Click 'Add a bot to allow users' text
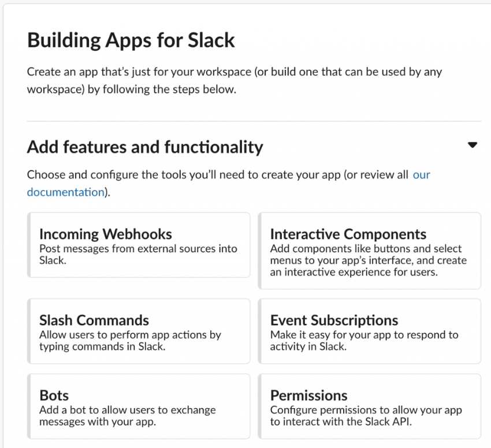Image resolution: width=491 pixels, height=448 pixels. coord(128,416)
